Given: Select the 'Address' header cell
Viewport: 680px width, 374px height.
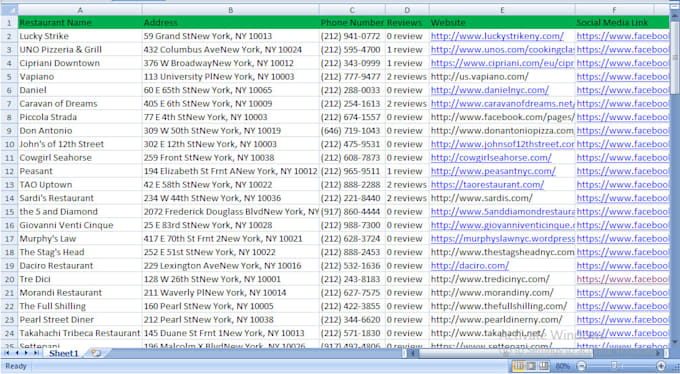Looking at the screenshot, I should 230,23.
